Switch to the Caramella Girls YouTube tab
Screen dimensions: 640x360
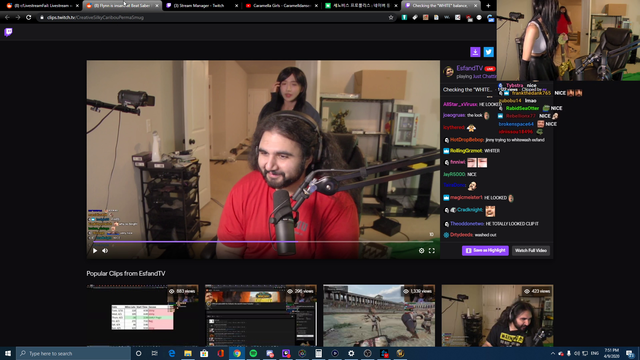click(x=281, y=6)
